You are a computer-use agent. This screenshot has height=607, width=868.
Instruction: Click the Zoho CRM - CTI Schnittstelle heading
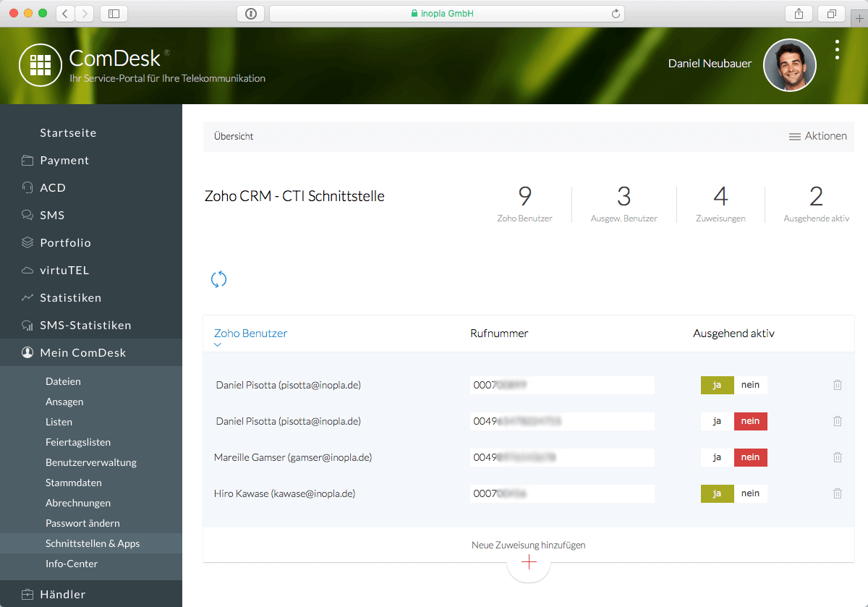[294, 196]
